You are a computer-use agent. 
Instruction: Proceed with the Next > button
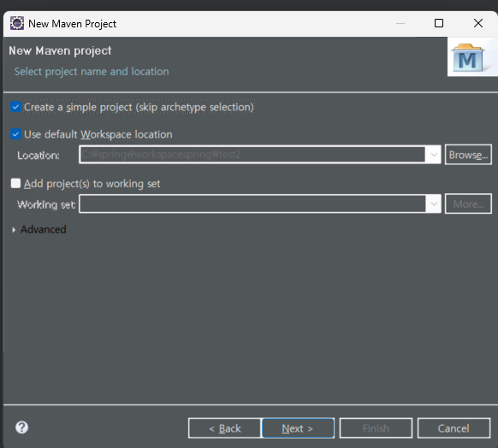pos(298,428)
